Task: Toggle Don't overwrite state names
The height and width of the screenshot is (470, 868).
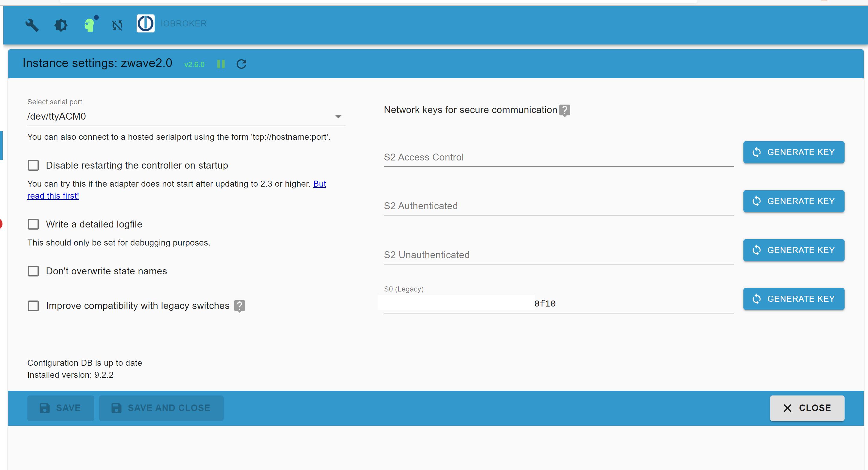Action: tap(33, 271)
